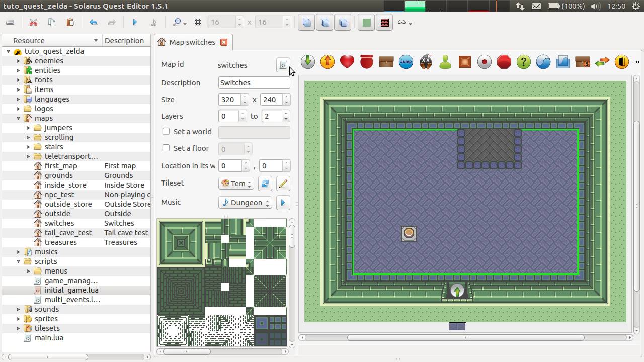
Task: Select the switches map in the tree
Action: (59, 223)
